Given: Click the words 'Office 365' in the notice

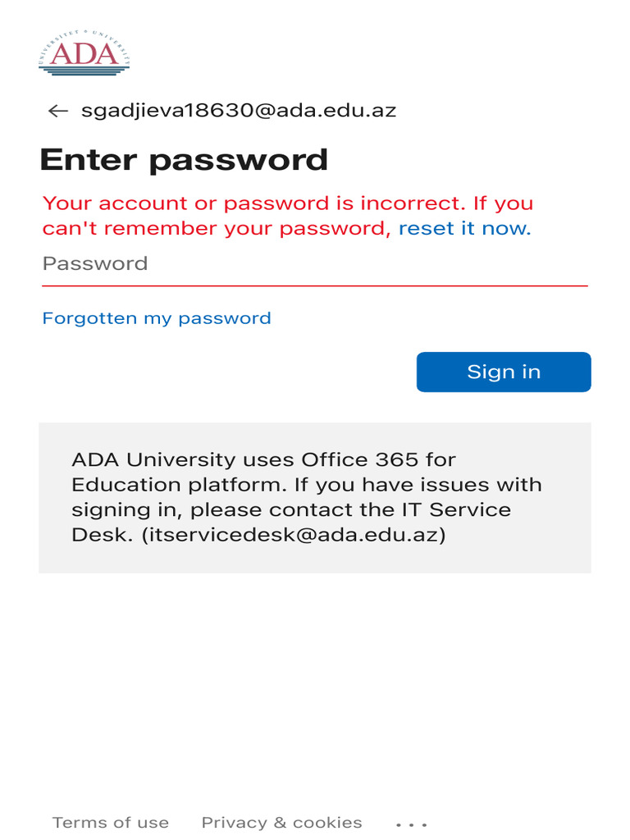Looking at the screenshot, I should click(359, 459).
